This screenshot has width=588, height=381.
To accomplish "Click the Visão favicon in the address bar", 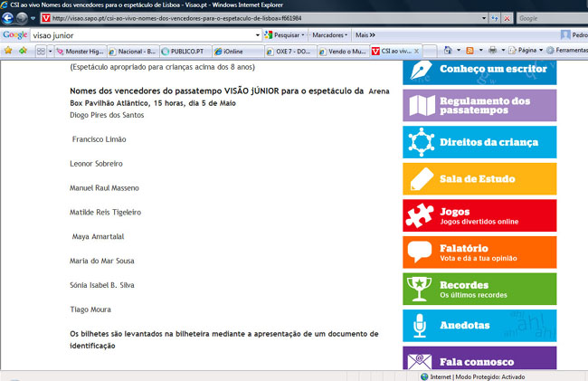I will point(46,18).
